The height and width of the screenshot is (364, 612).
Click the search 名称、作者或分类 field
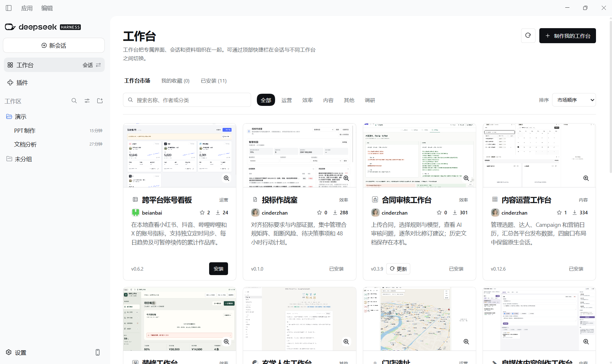(187, 100)
